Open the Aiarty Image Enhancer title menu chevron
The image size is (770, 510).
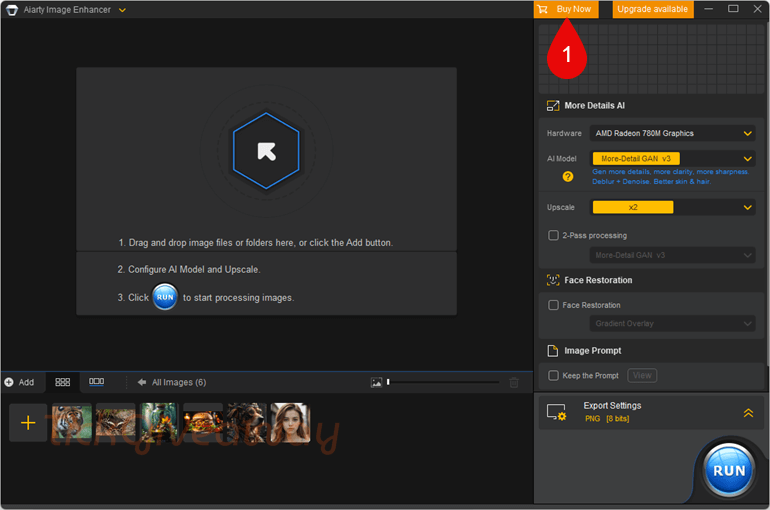pos(122,10)
